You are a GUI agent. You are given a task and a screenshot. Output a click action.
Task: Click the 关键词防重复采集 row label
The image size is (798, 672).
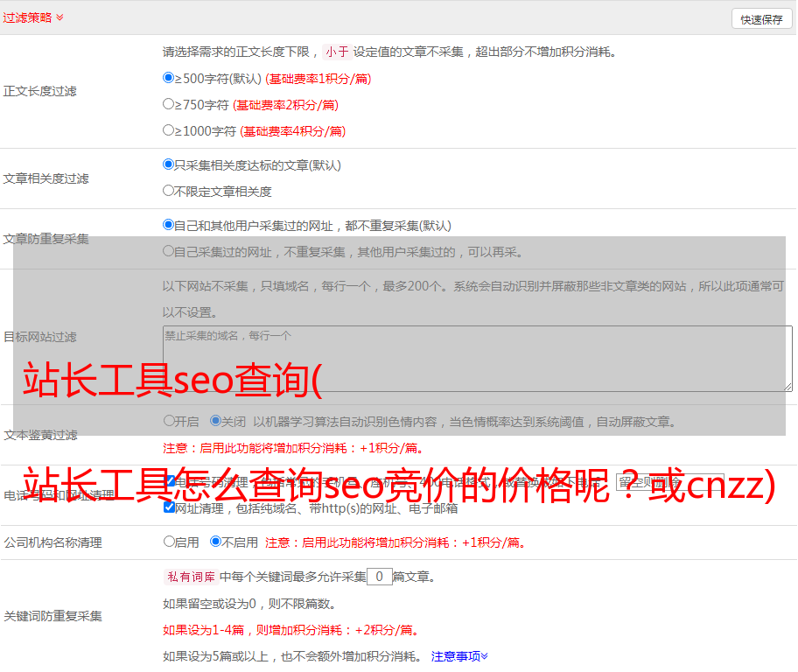pos(52,616)
